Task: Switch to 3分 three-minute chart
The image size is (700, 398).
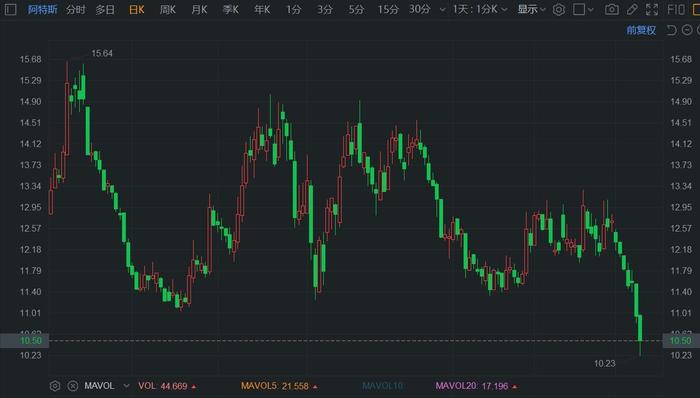Action: pos(325,9)
